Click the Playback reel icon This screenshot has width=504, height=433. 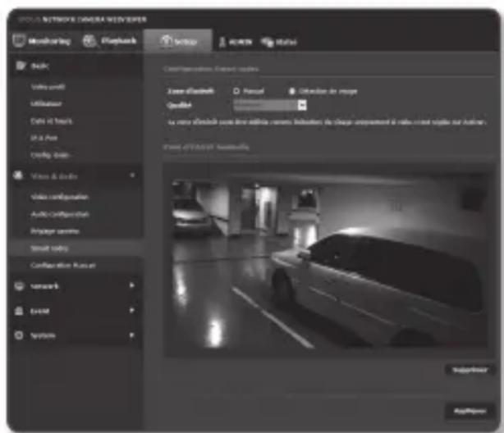pyautogui.click(x=88, y=42)
